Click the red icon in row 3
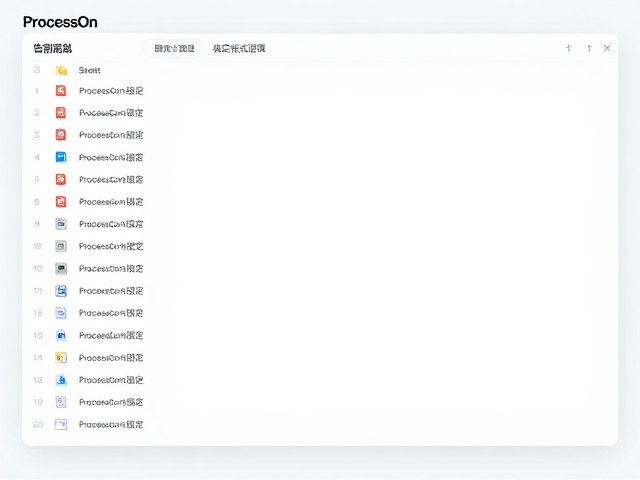The image size is (640, 480). [61, 135]
